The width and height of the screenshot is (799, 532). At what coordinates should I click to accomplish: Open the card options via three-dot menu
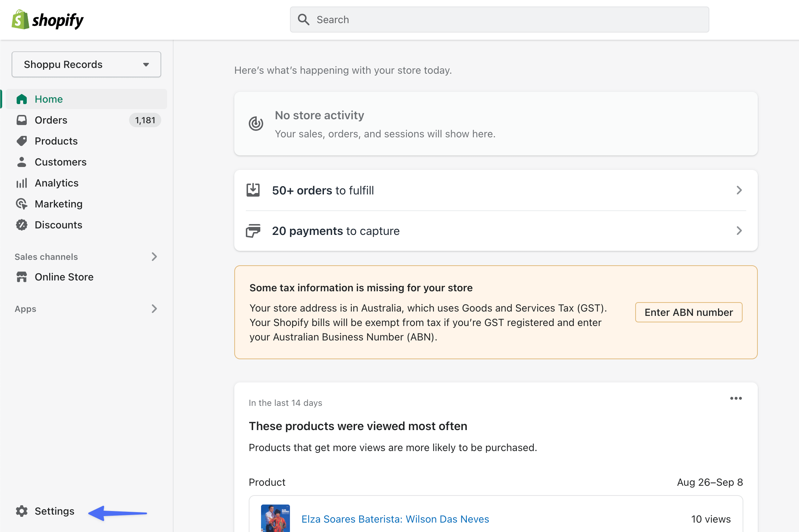[x=736, y=398]
